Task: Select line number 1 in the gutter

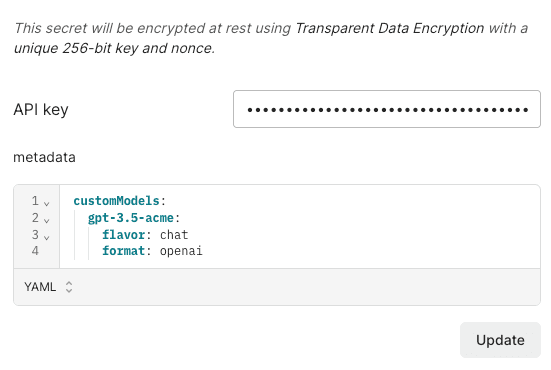Action: (x=35, y=201)
